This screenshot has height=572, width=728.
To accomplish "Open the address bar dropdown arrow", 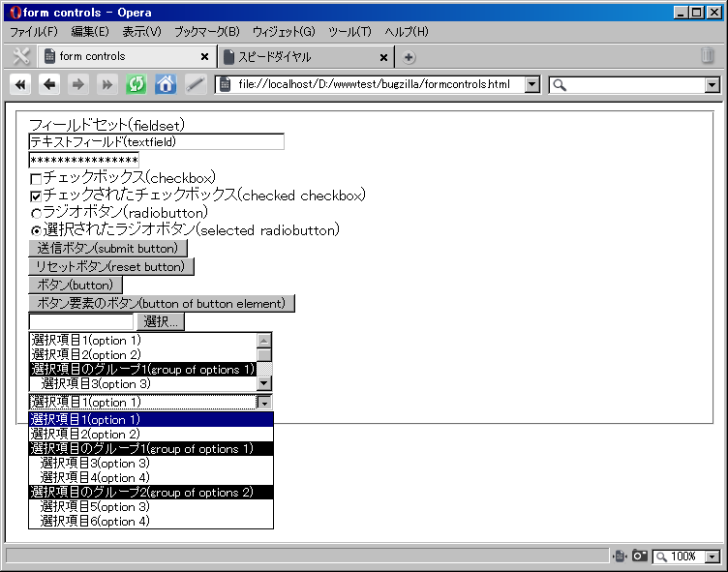I will pos(532,84).
